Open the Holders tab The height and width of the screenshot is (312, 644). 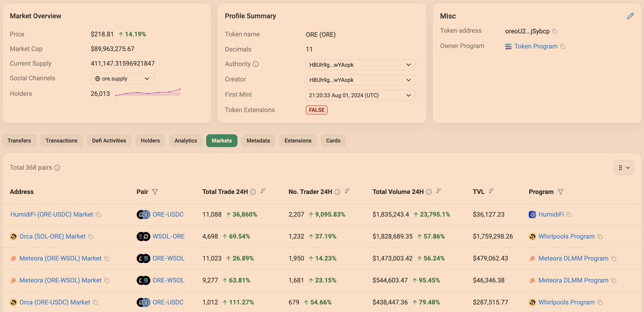tap(150, 141)
